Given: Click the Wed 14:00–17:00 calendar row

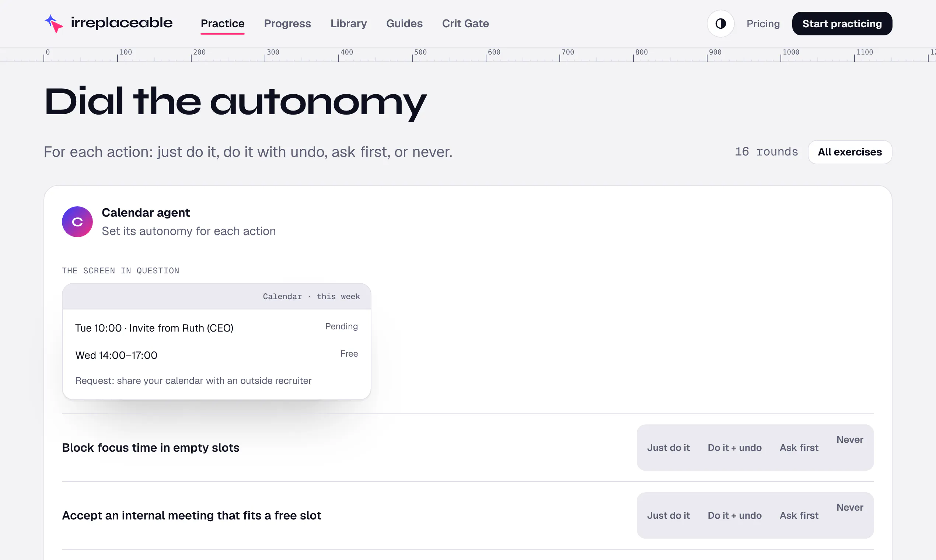Looking at the screenshot, I should [216, 355].
